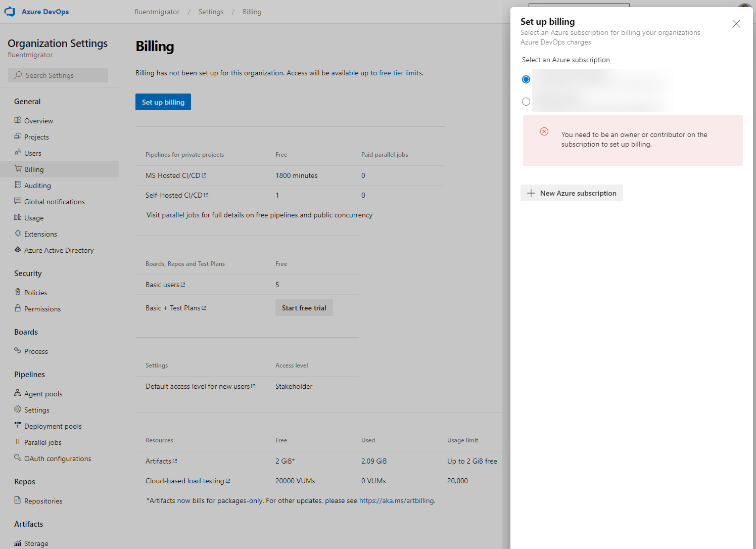Click the Deployment pools icon

pos(18,426)
